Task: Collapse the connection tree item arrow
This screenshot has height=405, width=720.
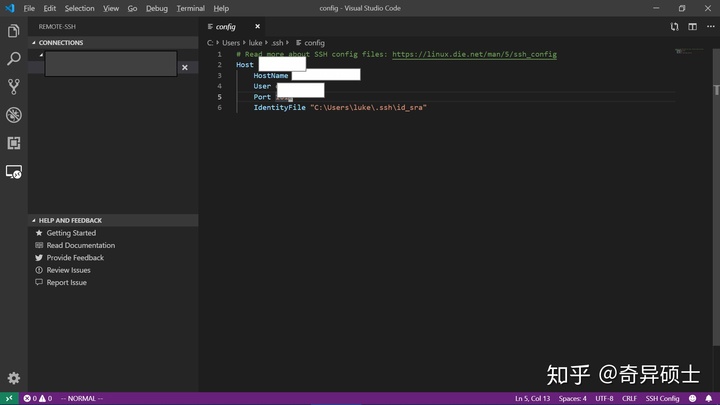Action: tap(41, 55)
